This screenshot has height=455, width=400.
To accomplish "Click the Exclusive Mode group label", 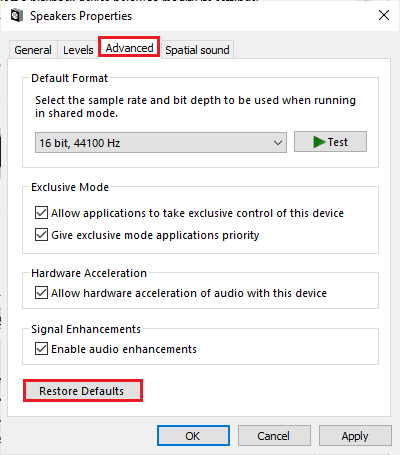I will [x=70, y=187].
